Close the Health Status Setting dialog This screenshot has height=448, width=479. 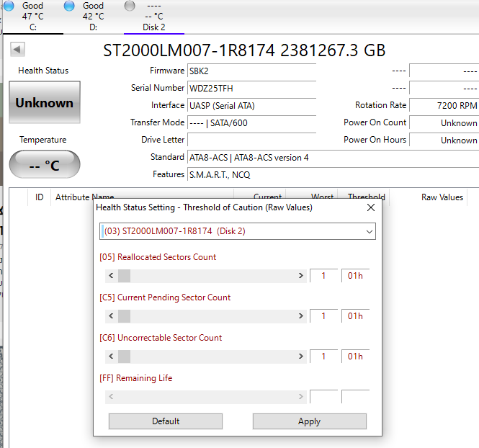tap(371, 207)
